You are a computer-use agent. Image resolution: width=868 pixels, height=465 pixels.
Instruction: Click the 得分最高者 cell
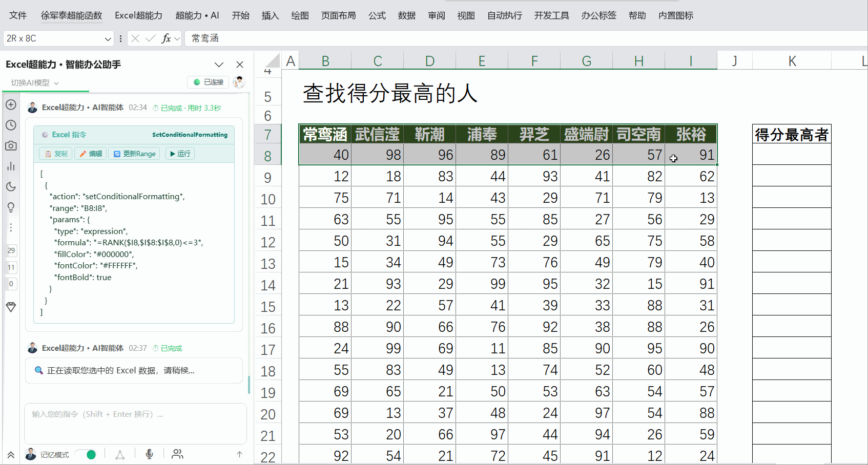(x=792, y=134)
